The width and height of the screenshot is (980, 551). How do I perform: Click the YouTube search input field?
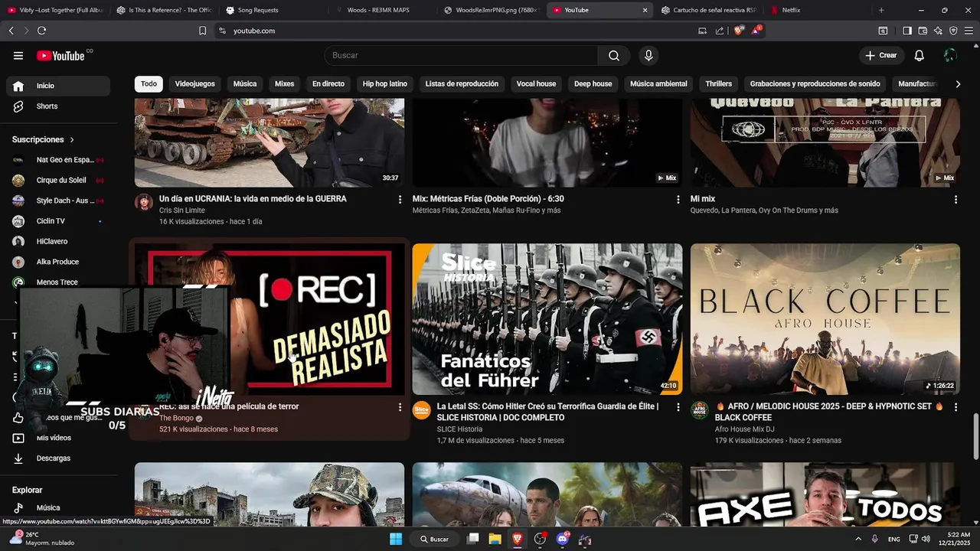tap(461, 55)
